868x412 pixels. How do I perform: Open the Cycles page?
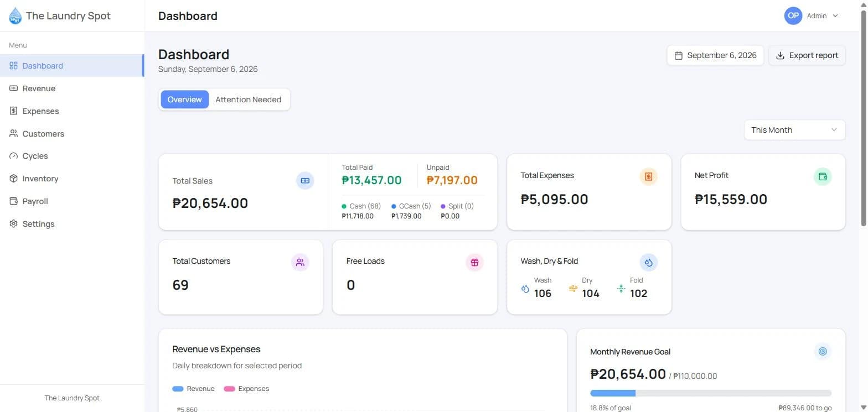tap(71, 156)
